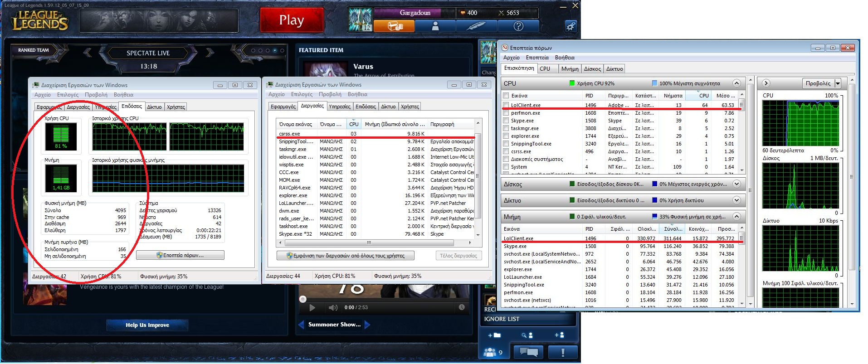Check the taskmgr.exe checkbox in CPU list
The width and height of the screenshot is (868, 364).
[x=506, y=128]
